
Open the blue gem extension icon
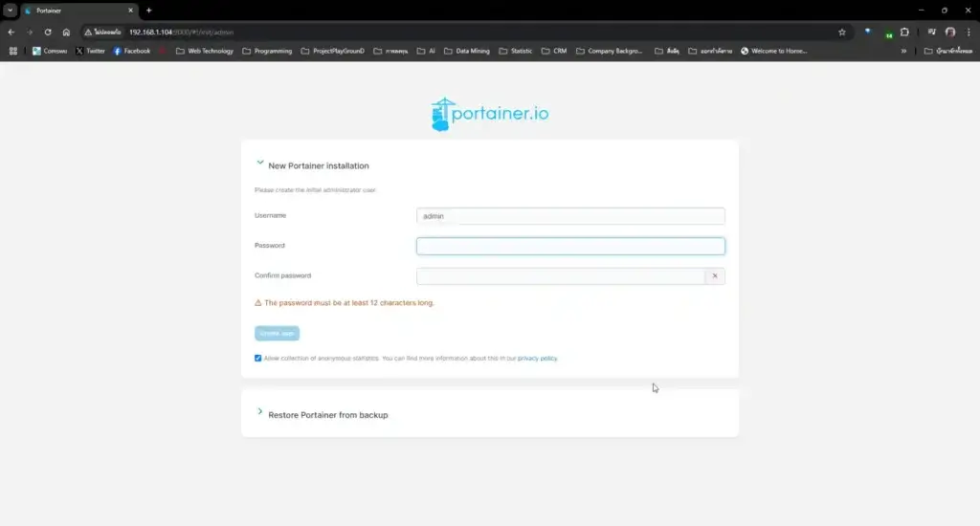point(867,32)
